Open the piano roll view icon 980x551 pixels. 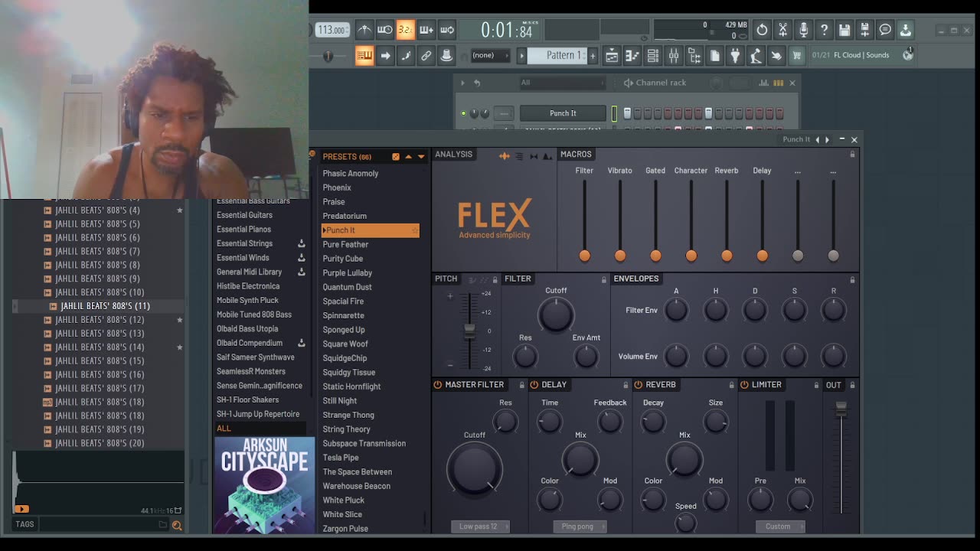click(x=632, y=55)
